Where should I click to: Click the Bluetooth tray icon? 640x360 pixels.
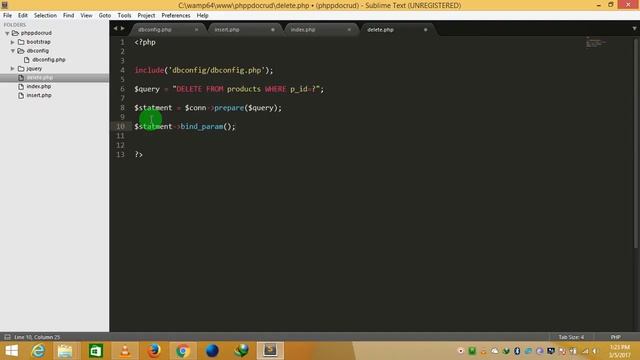click(517, 351)
